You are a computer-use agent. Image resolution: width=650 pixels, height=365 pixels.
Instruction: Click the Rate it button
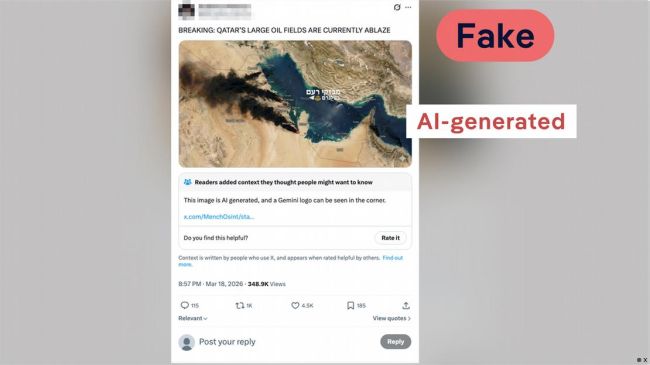(x=390, y=238)
